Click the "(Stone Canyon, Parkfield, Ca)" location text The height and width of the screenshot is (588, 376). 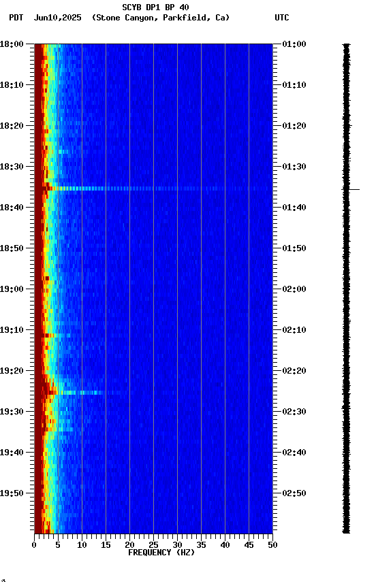coord(161,18)
